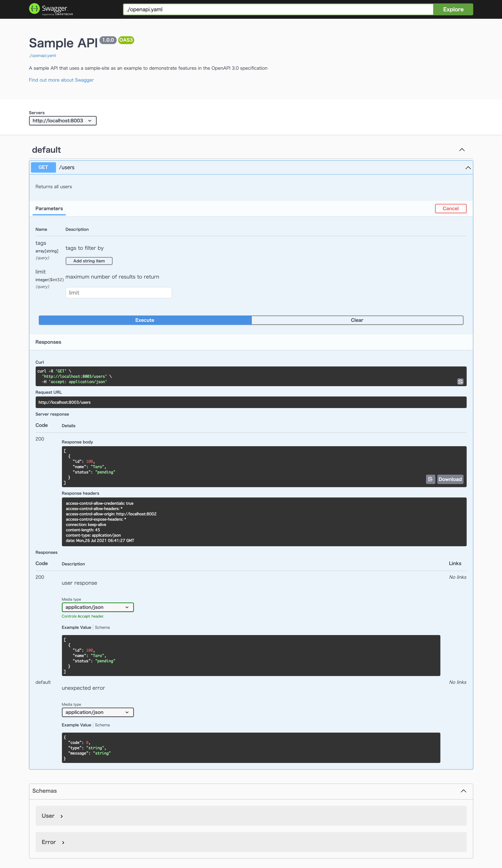Open the Find out more about Swagger link
Image resolution: width=502 pixels, height=868 pixels.
[61, 80]
